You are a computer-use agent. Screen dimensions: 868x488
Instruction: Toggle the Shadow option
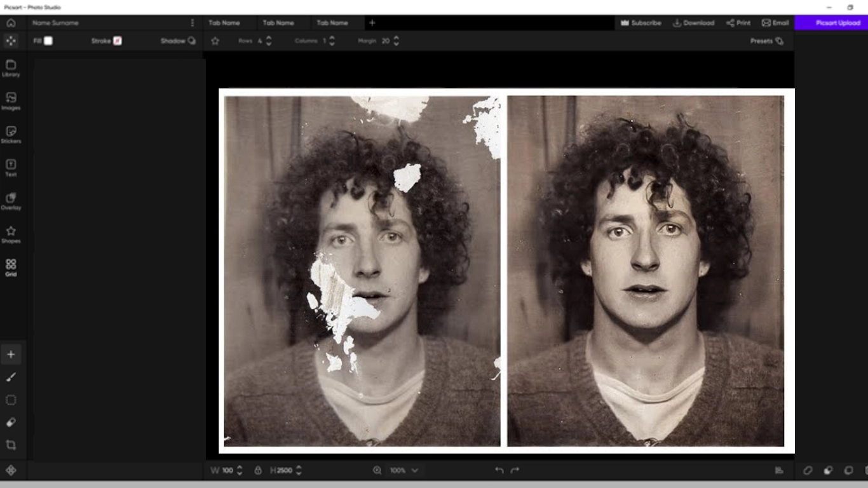tap(178, 41)
